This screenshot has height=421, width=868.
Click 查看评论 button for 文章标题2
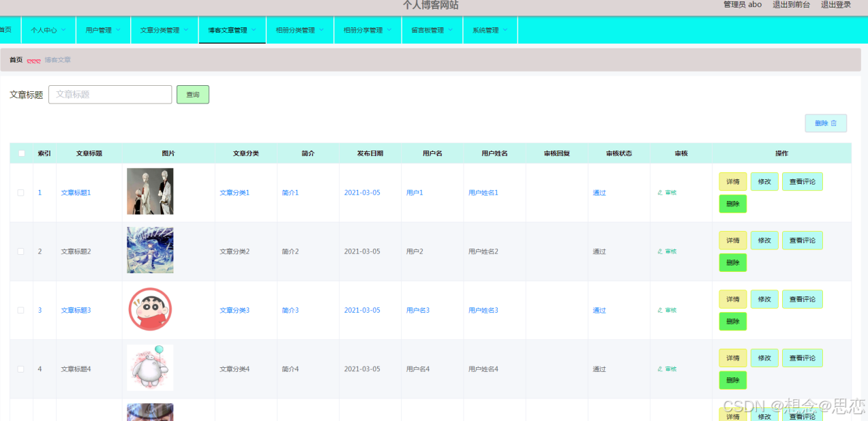point(803,240)
